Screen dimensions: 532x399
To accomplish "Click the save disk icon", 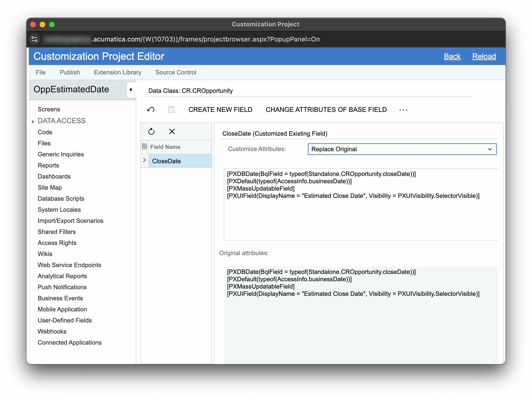I will pyautogui.click(x=171, y=110).
